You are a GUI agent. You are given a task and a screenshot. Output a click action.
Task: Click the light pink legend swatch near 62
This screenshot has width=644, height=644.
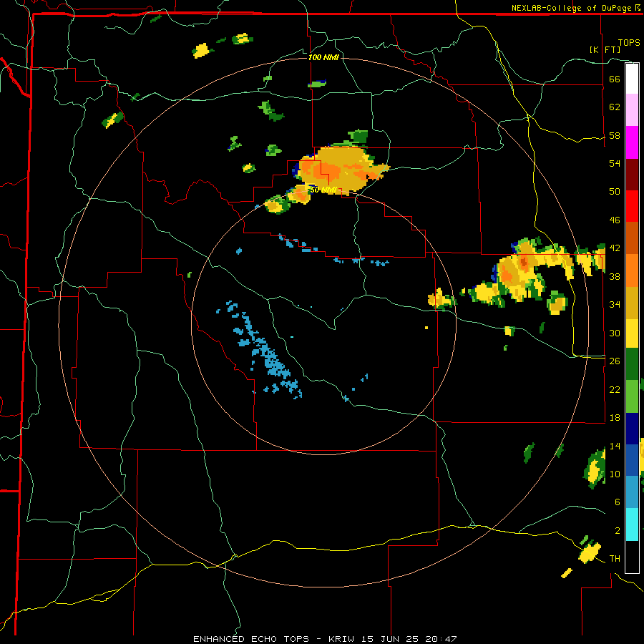click(x=632, y=109)
